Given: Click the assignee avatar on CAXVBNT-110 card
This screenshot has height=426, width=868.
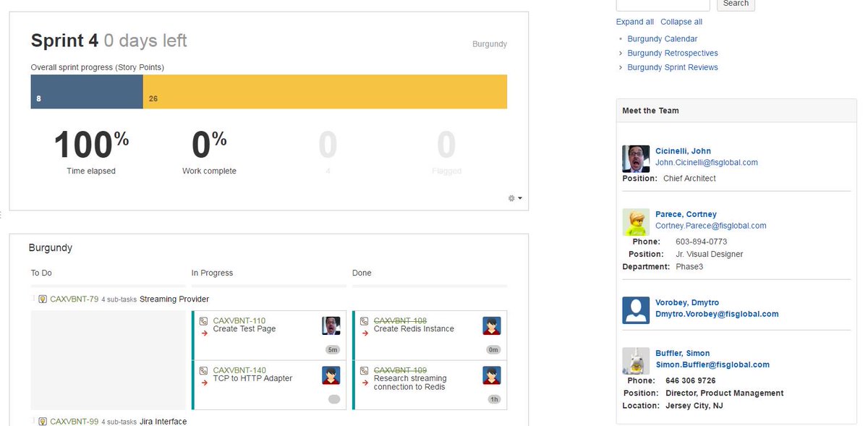Looking at the screenshot, I should (331, 325).
